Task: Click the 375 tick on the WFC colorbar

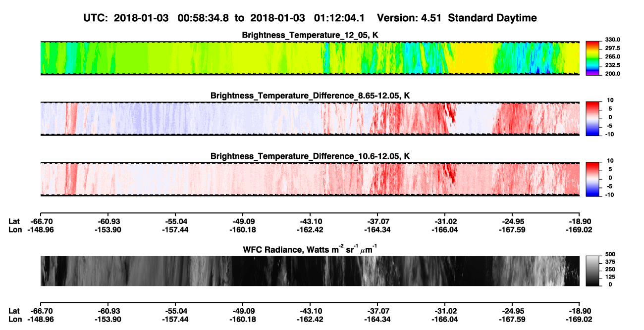Action: click(610, 261)
